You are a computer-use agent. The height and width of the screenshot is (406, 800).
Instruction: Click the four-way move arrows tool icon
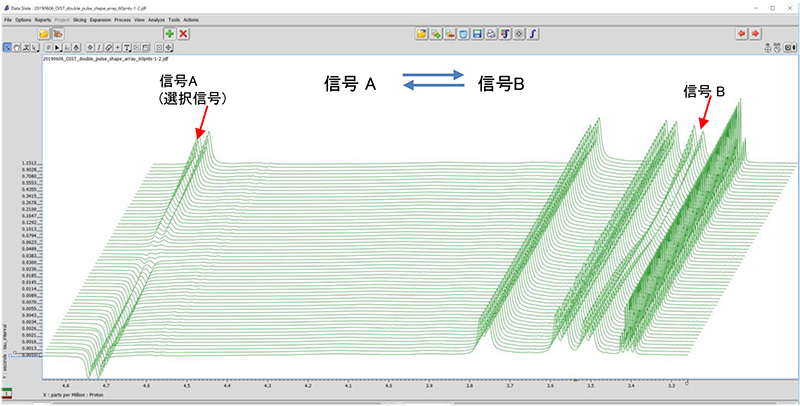pos(168,47)
